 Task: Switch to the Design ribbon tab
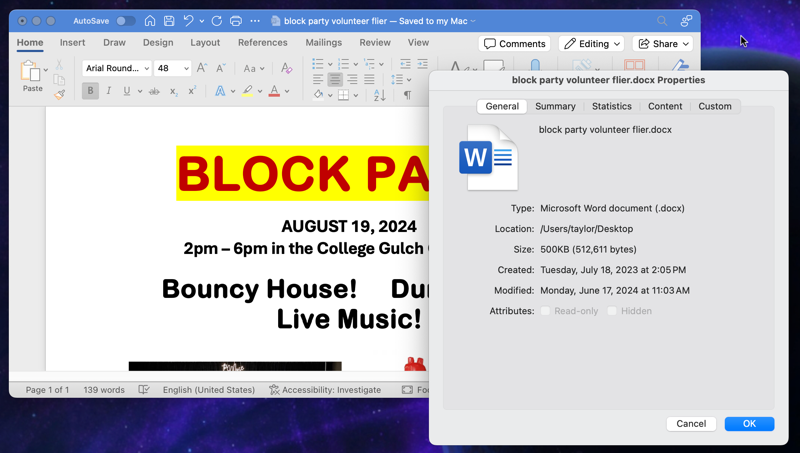tap(158, 42)
